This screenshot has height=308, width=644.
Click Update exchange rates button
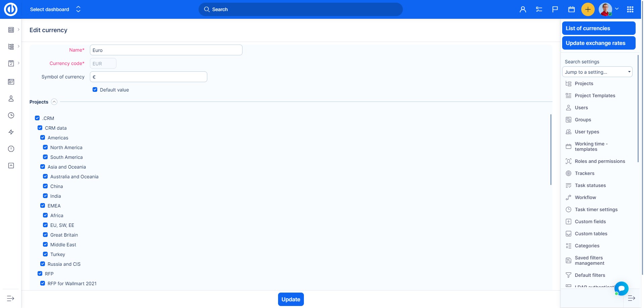pos(598,43)
